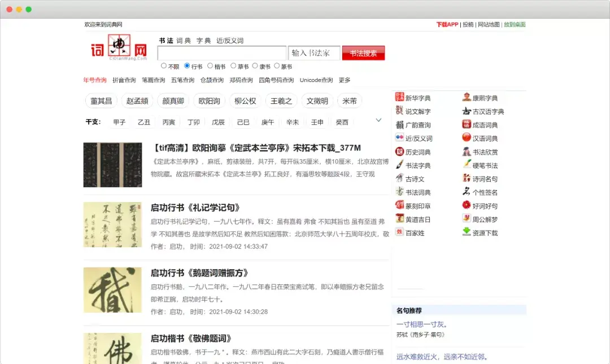Switch to the 近/反义词 tab
Viewport: 610px width, 364px height.
tap(230, 41)
